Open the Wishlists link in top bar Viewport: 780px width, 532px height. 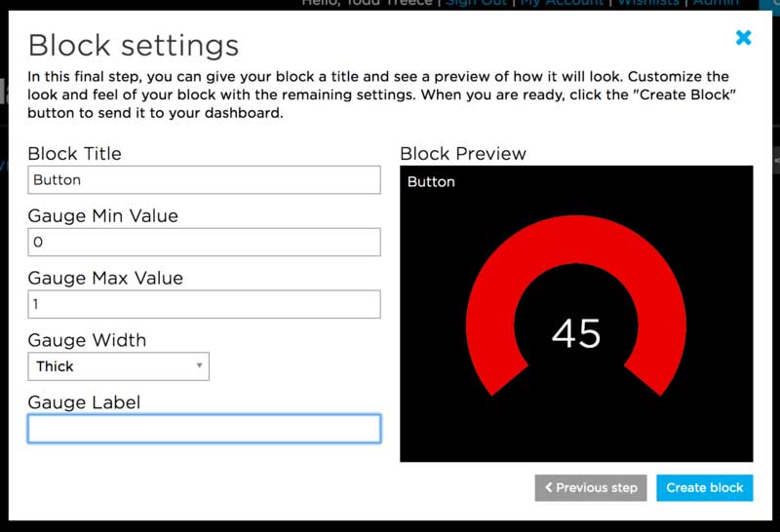point(647,4)
